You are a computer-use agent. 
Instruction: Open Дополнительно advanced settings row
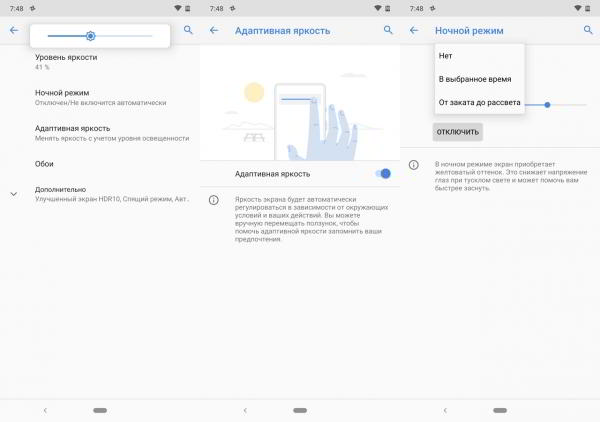tap(100, 194)
